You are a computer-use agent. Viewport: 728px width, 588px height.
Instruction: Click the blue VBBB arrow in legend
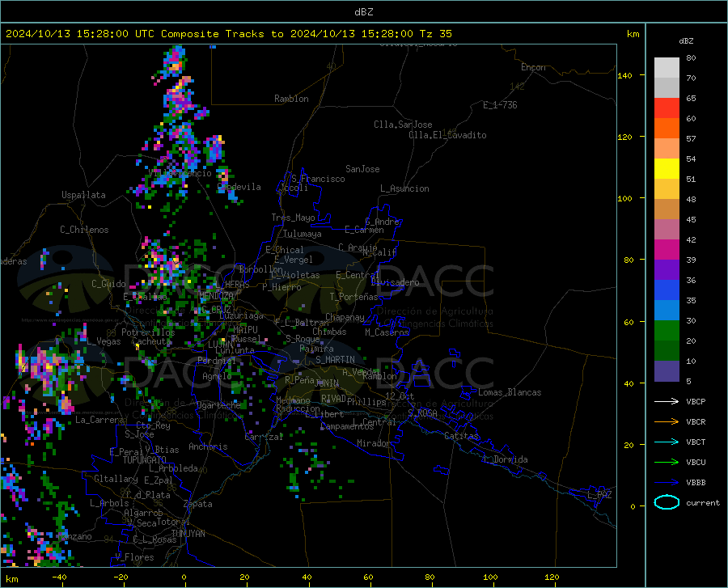(x=667, y=483)
